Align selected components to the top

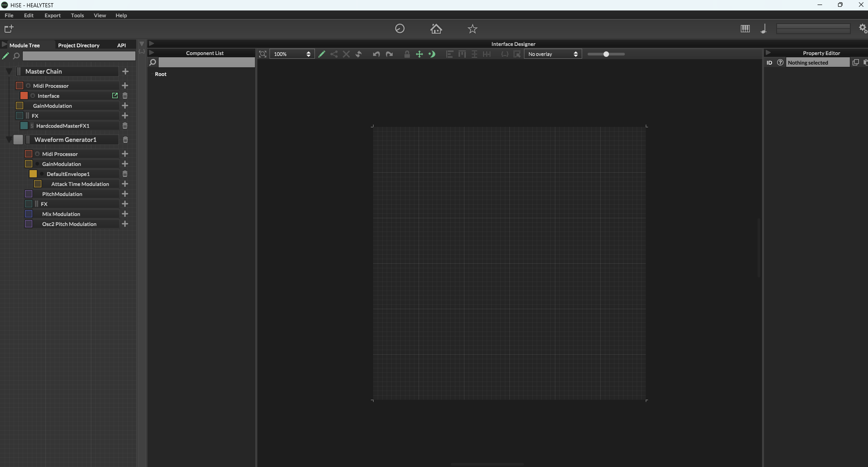pyautogui.click(x=462, y=54)
